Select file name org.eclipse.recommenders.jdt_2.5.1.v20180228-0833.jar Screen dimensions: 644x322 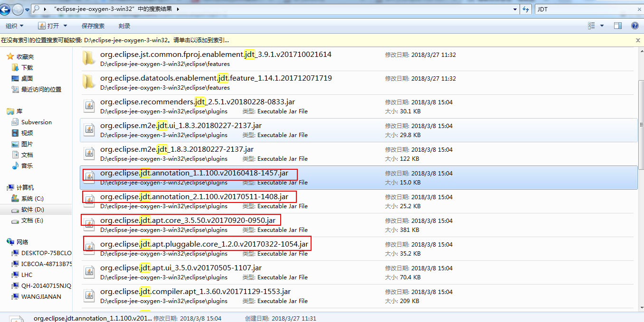198,102
